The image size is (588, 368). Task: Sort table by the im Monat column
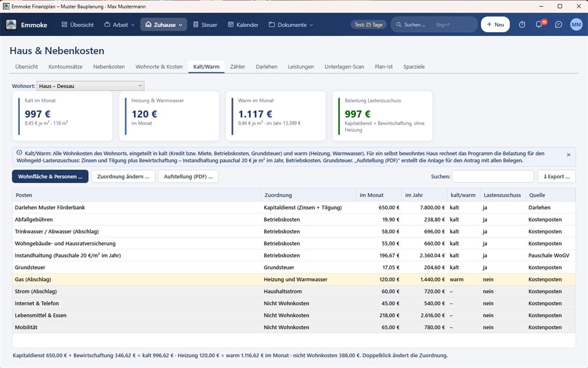379,195
